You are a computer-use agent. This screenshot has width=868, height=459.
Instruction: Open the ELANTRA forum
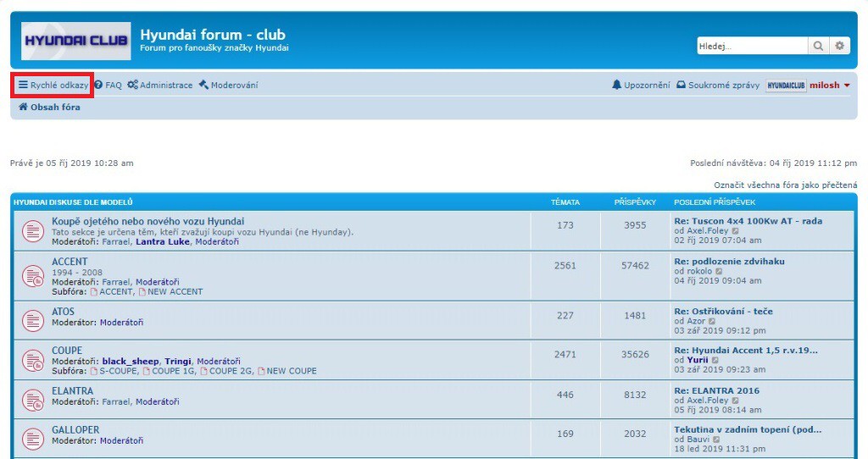[x=72, y=390]
